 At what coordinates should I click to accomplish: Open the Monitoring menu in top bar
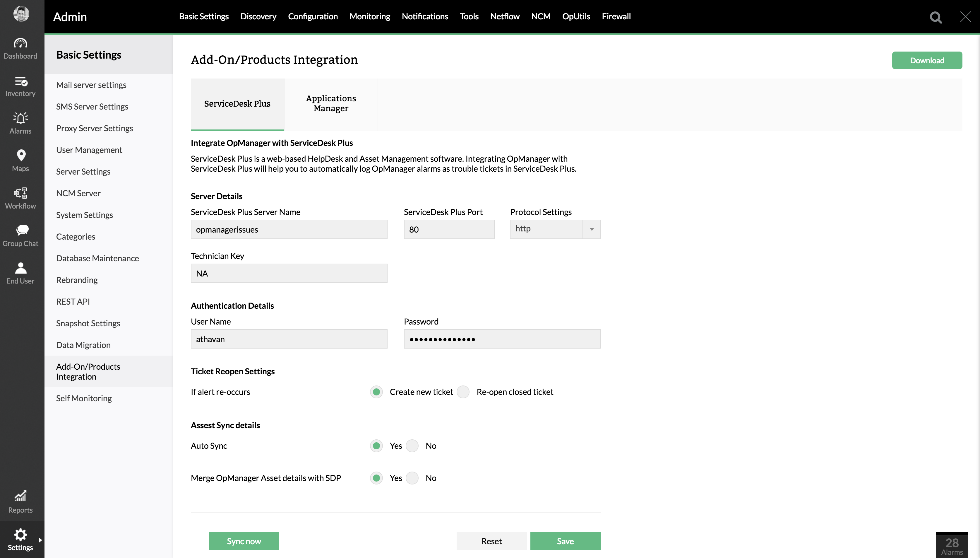point(369,16)
